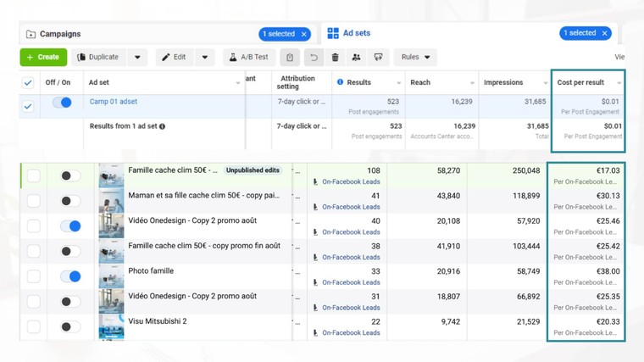
Task: Click the Maman et sa fille ad thumbnail
Action: pyautogui.click(x=111, y=201)
